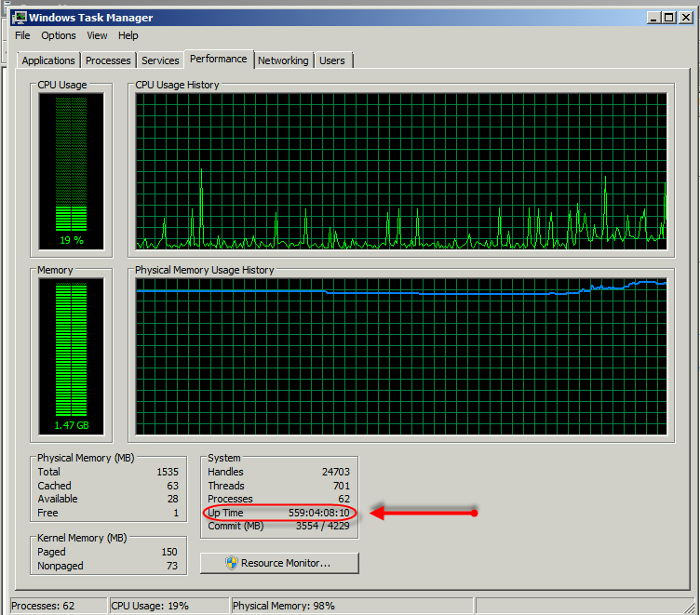The width and height of the screenshot is (700, 615).
Task: Click the System group label
Action: click(x=224, y=458)
